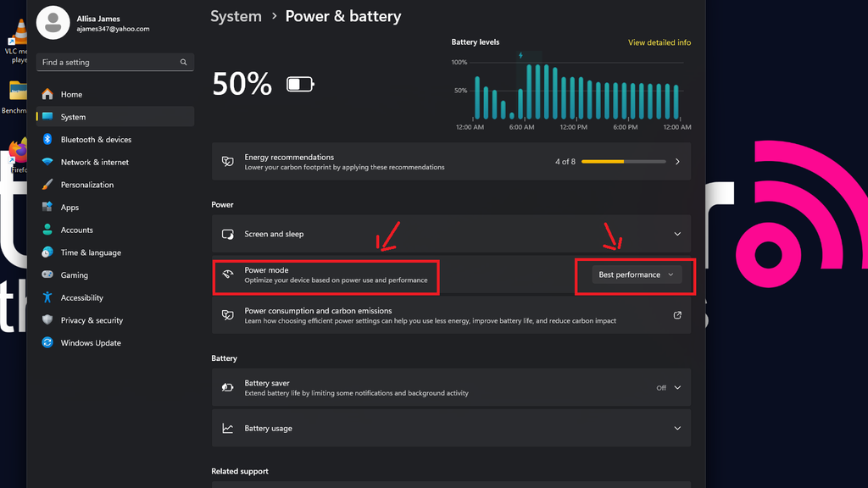868x488 pixels.
Task: Click the Accessibility icon in sidebar
Action: pos(47,297)
